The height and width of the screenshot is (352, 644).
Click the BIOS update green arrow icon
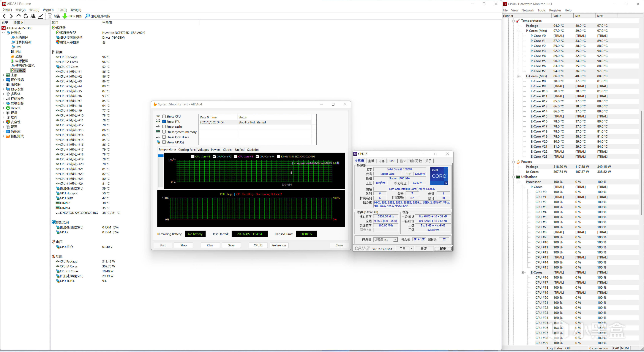pyautogui.click(x=65, y=16)
